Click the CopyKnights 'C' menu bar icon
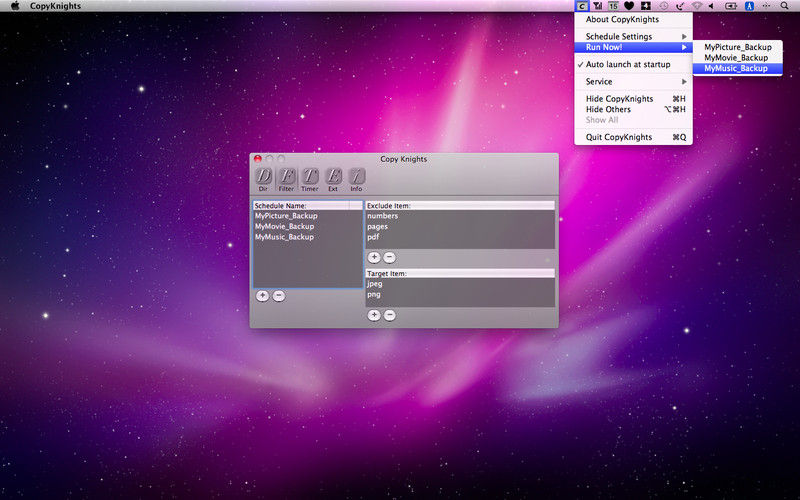Image resolution: width=800 pixels, height=500 pixels. coord(582,6)
